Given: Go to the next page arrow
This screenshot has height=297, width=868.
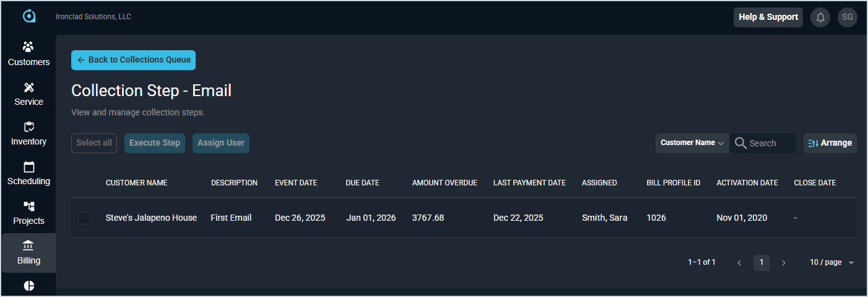Looking at the screenshot, I should tap(784, 263).
